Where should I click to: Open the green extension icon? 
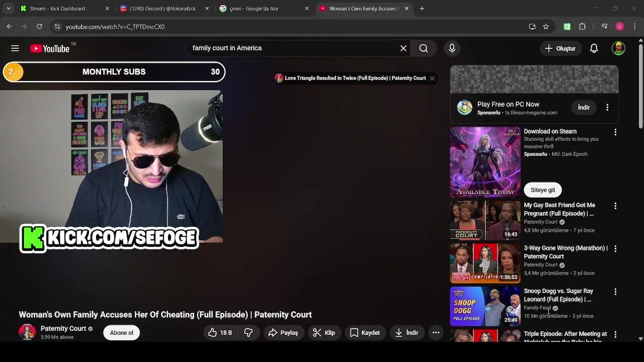tap(567, 27)
